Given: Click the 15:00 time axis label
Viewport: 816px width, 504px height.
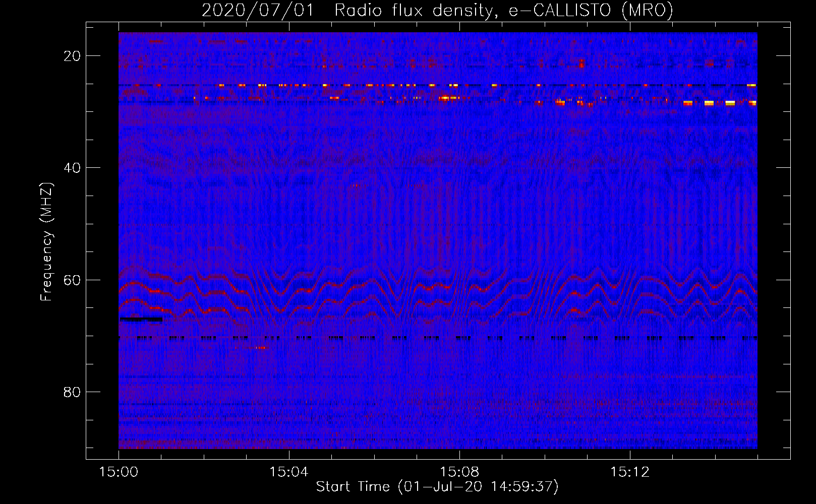Looking at the screenshot, I should [x=119, y=472].
